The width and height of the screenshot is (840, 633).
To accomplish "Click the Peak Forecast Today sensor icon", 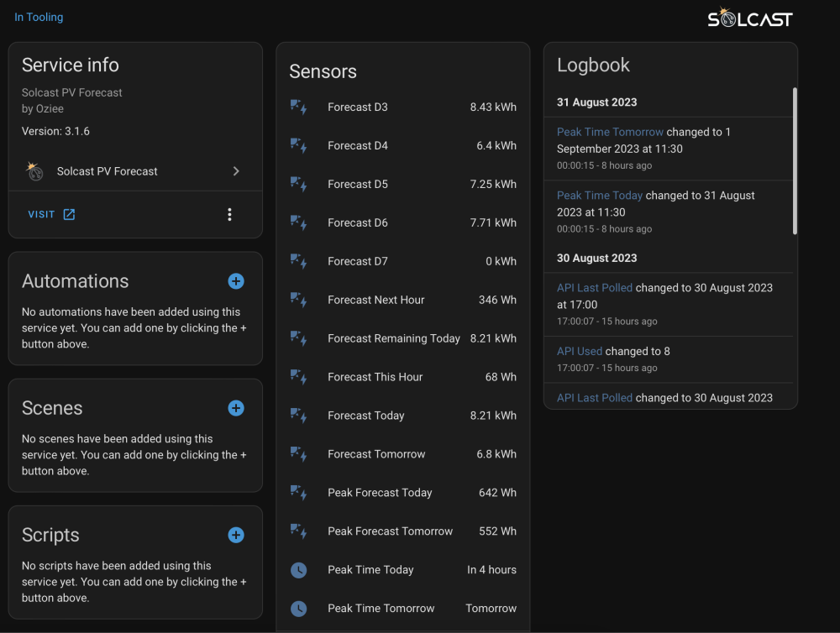I will click(x=298, y=493).
